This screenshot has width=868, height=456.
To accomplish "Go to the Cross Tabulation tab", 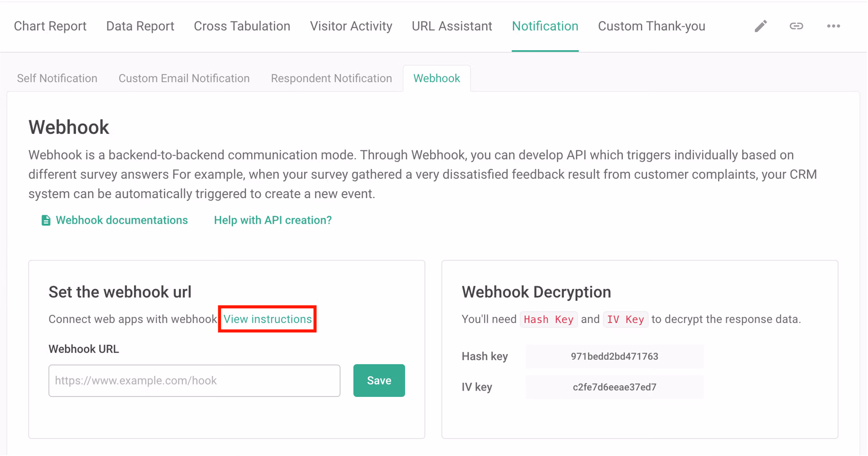I will pos(242,26).
